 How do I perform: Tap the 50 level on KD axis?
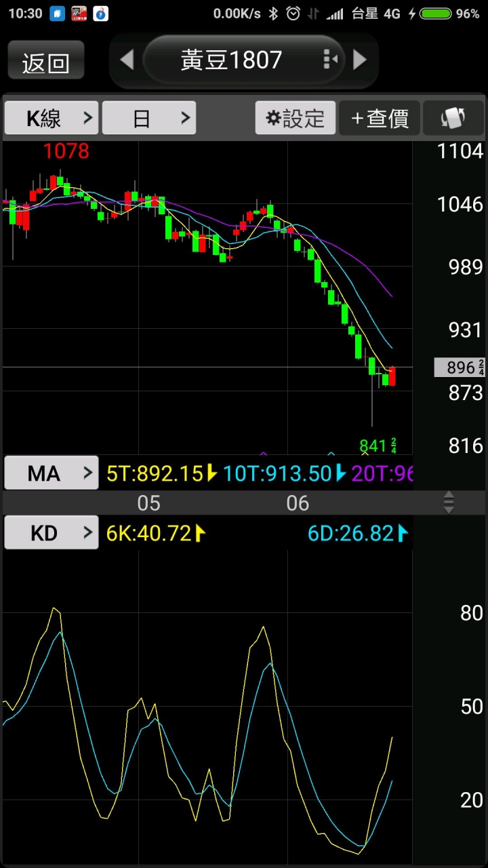(x=472, y=707)
